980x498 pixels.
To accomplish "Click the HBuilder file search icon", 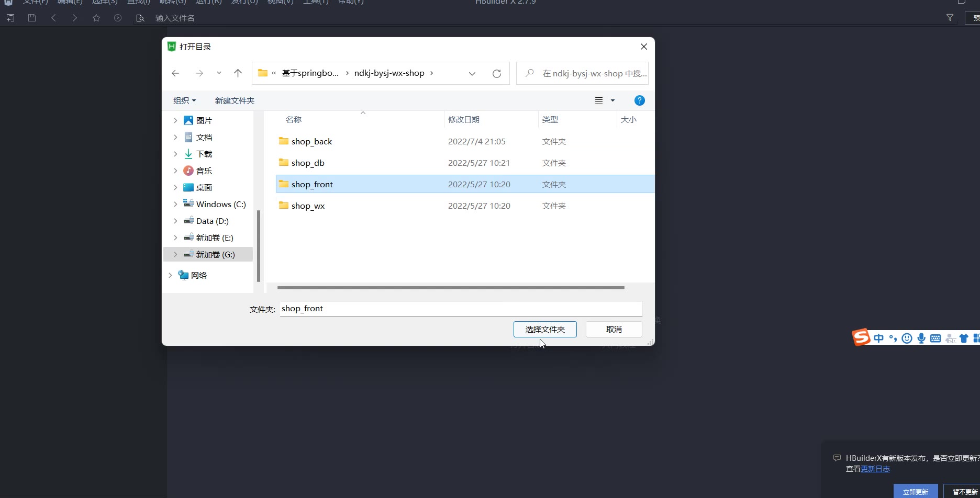I will (140, 18).
